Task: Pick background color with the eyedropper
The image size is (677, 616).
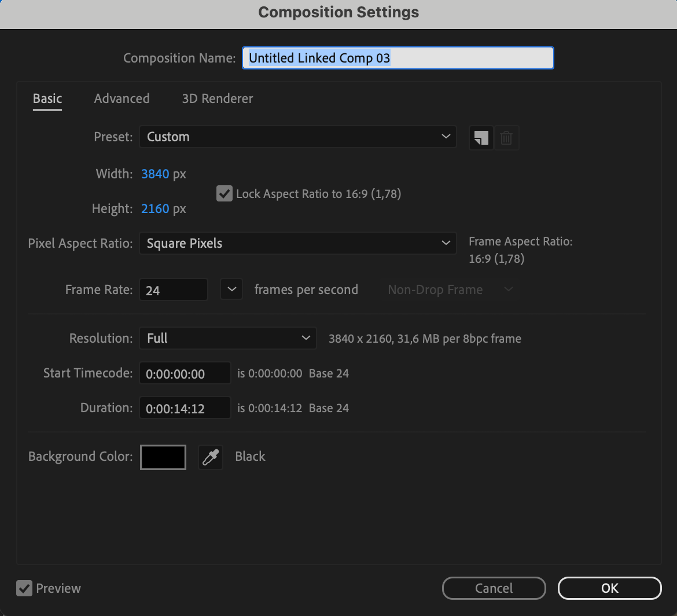Action: click(211, 457)
